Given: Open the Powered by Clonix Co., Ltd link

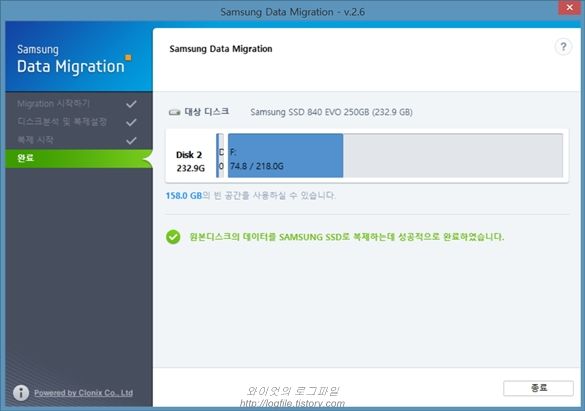Looking at the screenshot, I should [84, 393].
